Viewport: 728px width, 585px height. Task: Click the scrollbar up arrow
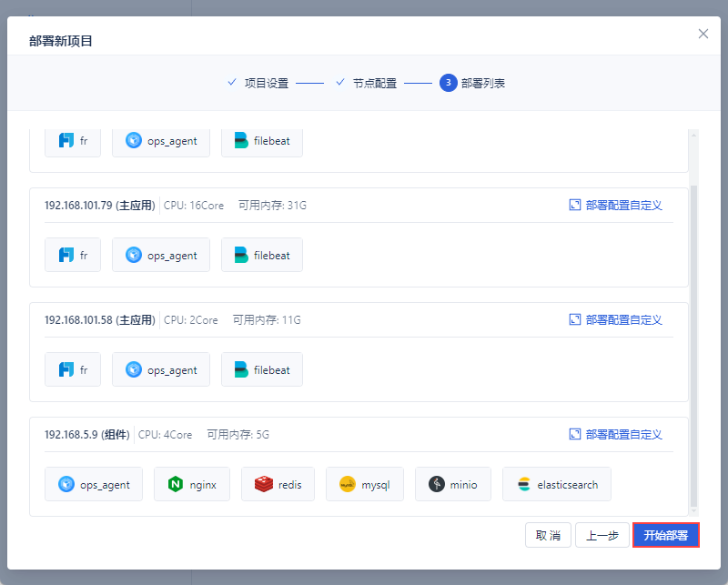tap(693, 135)
